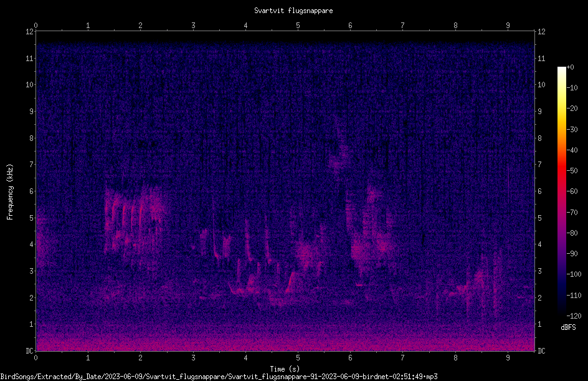Click "6" on the left frequency axis
The height and width of the screenshot is (381, 588).
tap(32, 191)
